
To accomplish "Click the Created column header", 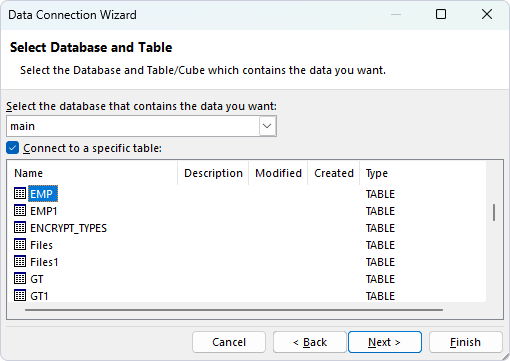I will click(334, 173).
